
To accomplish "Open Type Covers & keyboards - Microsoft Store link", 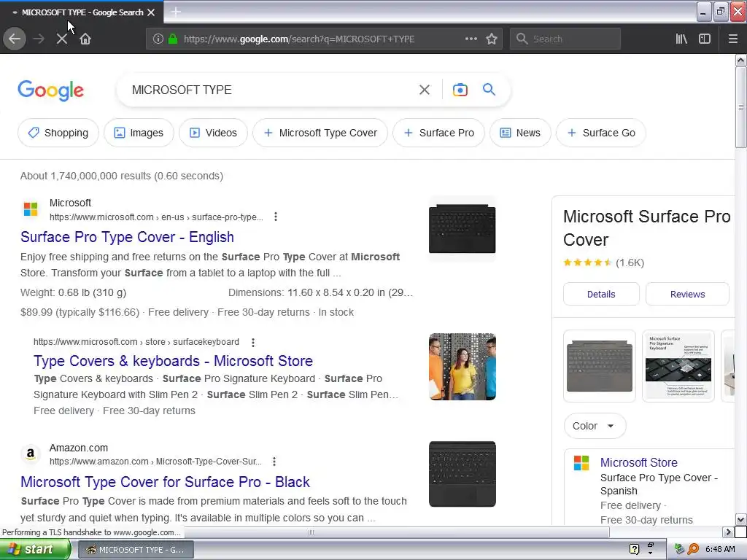I will click(x=173, y=361).
